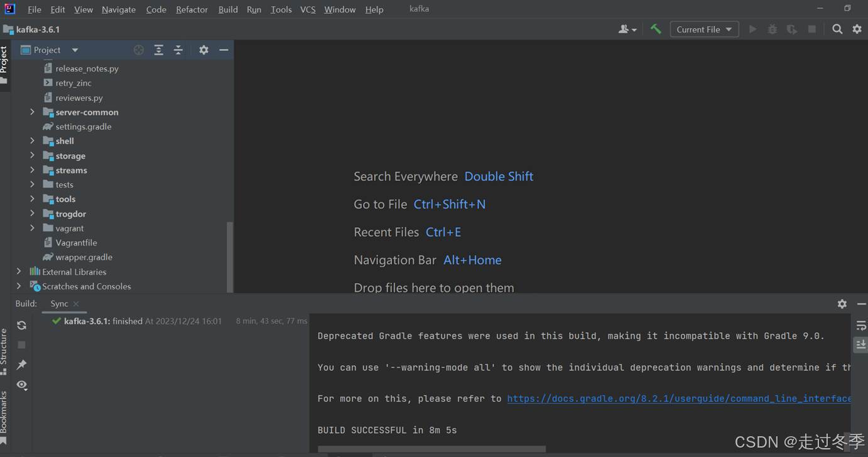Viewport: 868px width, 457px height.
Task: Expand External Libraries node
Action: 18,272
